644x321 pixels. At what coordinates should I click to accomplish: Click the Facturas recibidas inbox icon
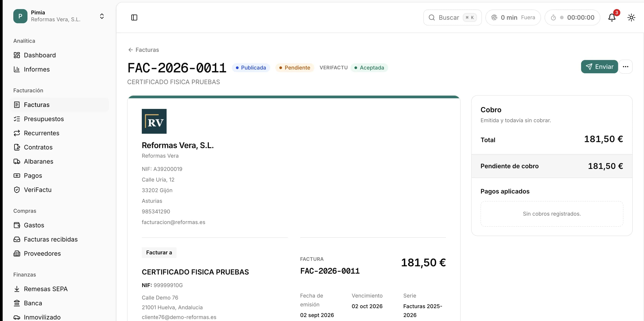pos(17,239)
